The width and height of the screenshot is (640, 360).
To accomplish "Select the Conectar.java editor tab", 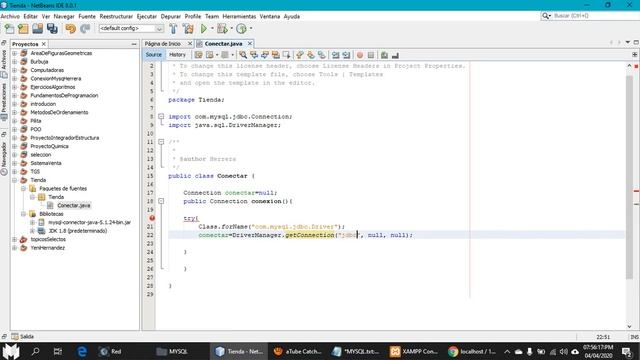I will (x=223, y=44).
